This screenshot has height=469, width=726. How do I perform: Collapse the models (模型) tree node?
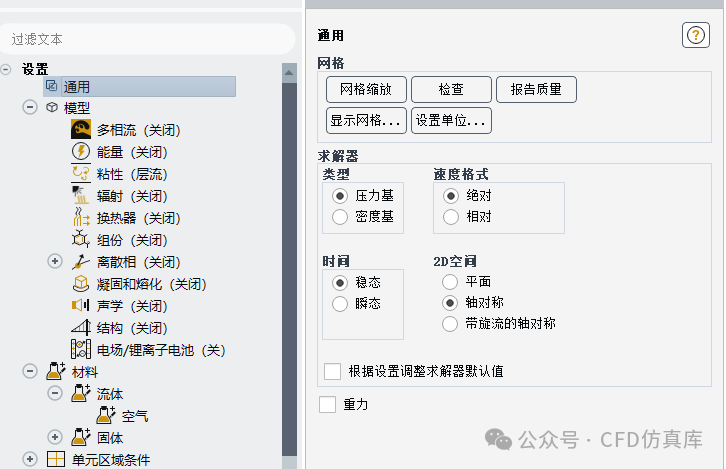(x=29, y=108)
